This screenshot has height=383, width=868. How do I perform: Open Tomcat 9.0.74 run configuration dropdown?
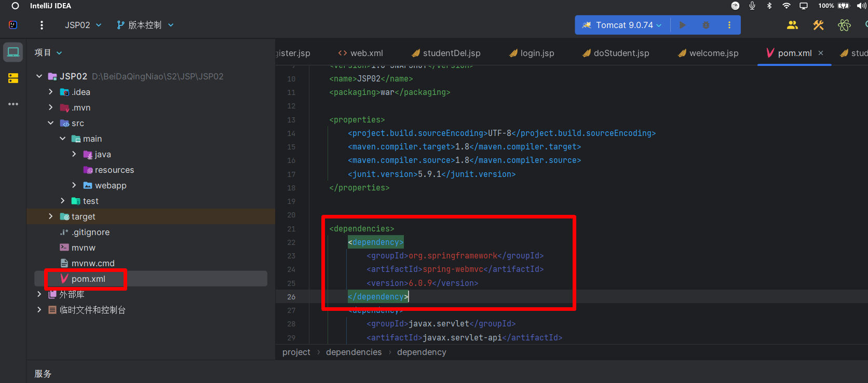coord(622,25)
